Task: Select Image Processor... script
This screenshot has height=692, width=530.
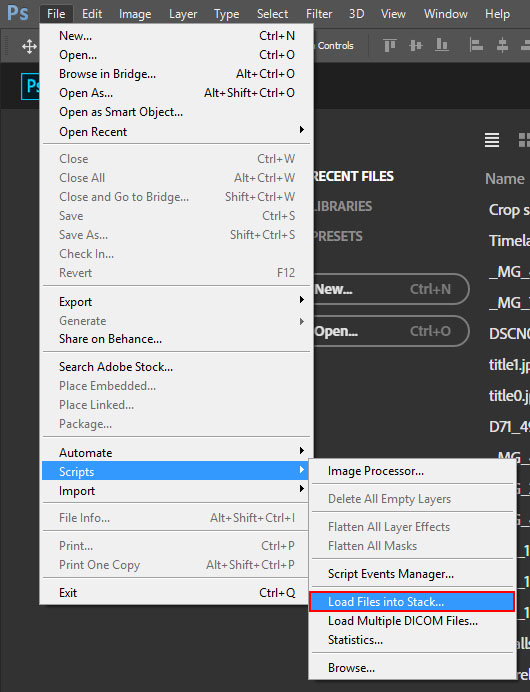Action: pyautogui.click(x=413, y=471)
